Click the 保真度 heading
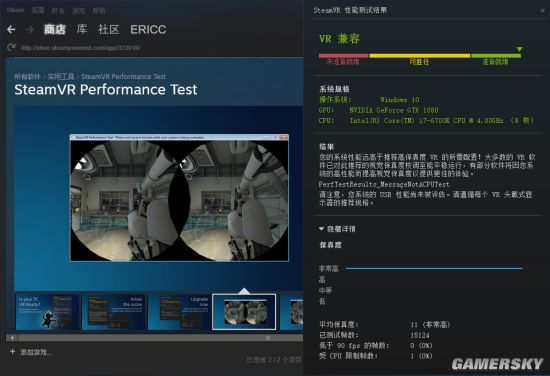Screen dimensions: 550x376 pos(330,245)
